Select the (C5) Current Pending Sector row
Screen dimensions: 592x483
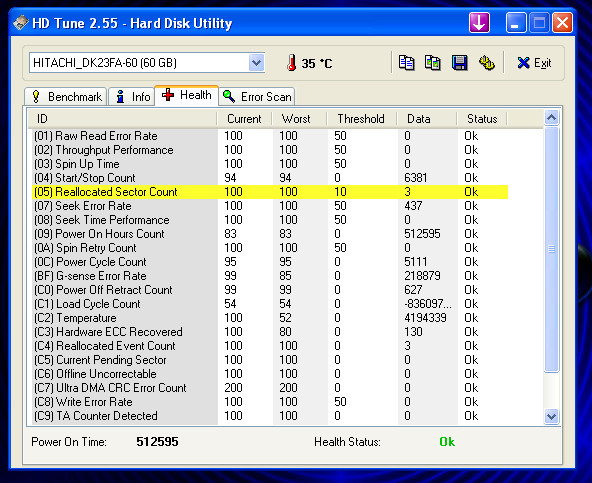270,360
